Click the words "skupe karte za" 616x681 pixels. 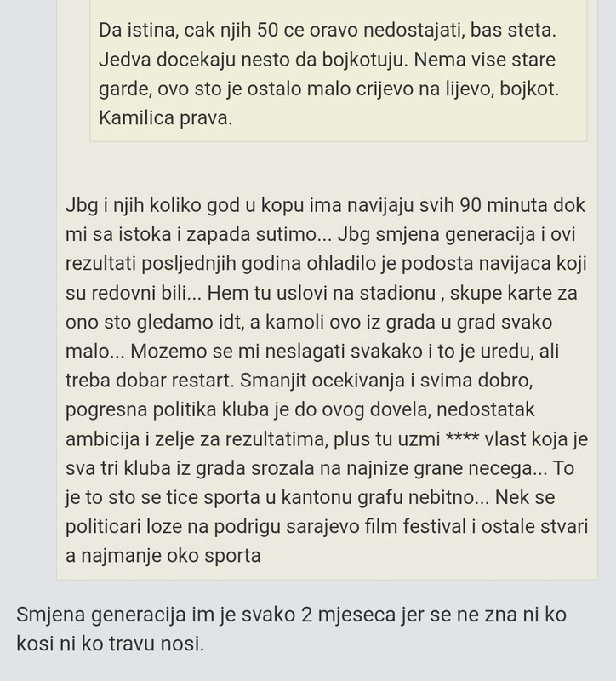(x=514, y=294)
